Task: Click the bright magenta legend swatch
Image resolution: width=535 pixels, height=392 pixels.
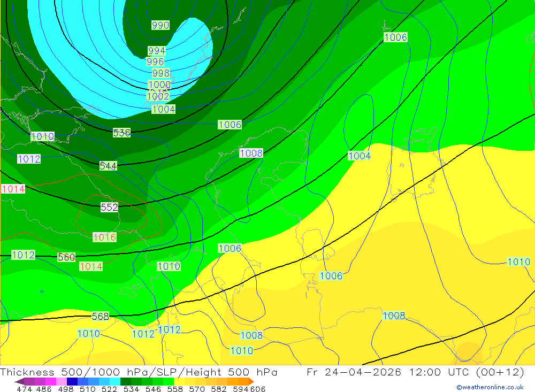Action: click(x=51, y=381)
